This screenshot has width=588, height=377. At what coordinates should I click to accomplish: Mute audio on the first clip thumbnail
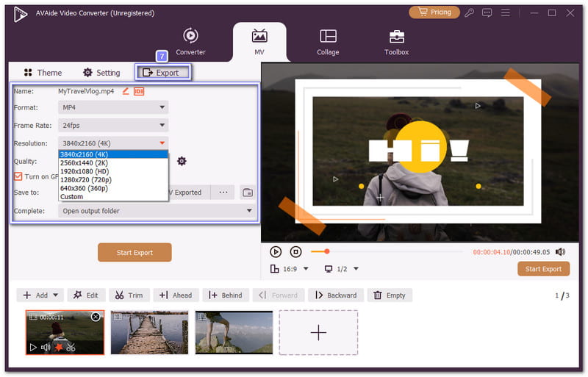(x=46, y=347)
